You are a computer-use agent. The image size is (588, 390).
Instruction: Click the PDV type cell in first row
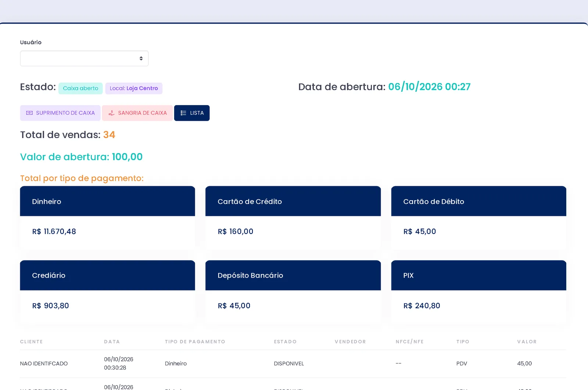click(x=462, y=364)
